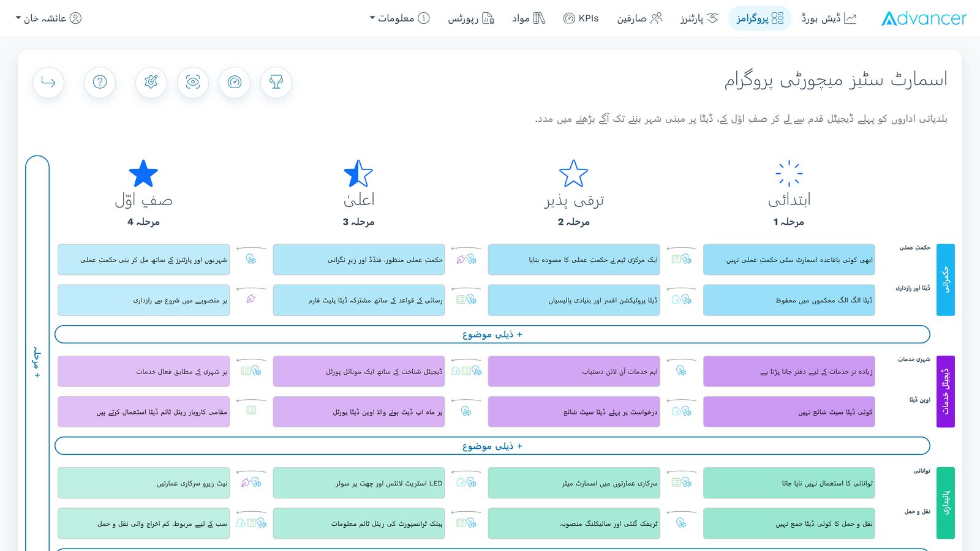Expand the عائشہ خان user menu
The width and height of the screenshot is (980, 551).
48,18
